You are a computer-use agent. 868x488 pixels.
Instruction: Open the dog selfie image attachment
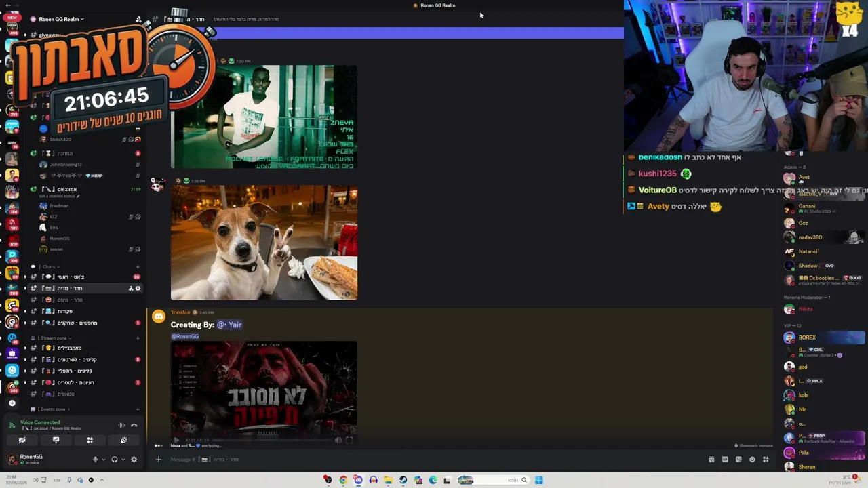point(264,243)
